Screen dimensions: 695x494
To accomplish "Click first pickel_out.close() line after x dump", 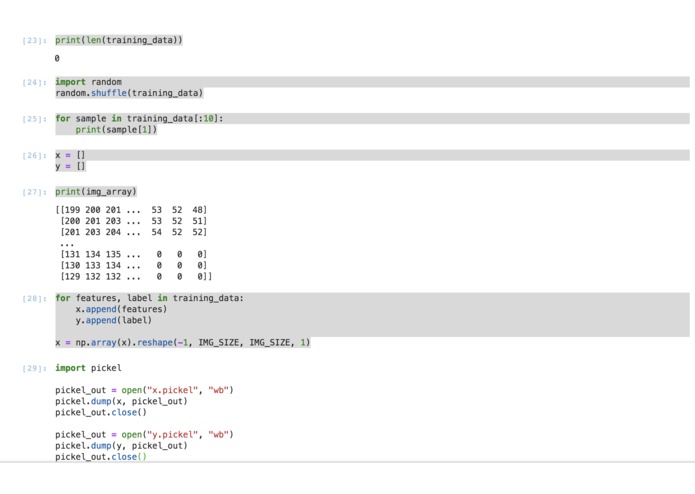I will coord(101,412).
